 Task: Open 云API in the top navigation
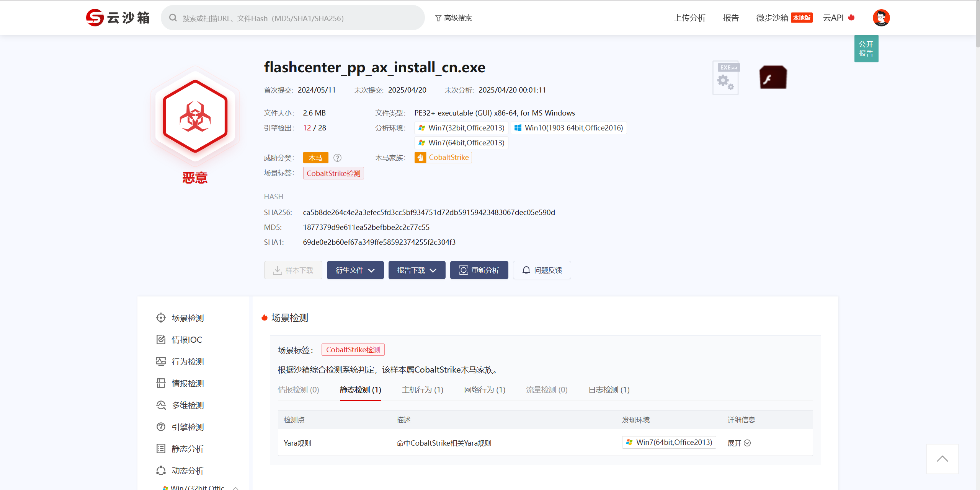coord(833,18)
